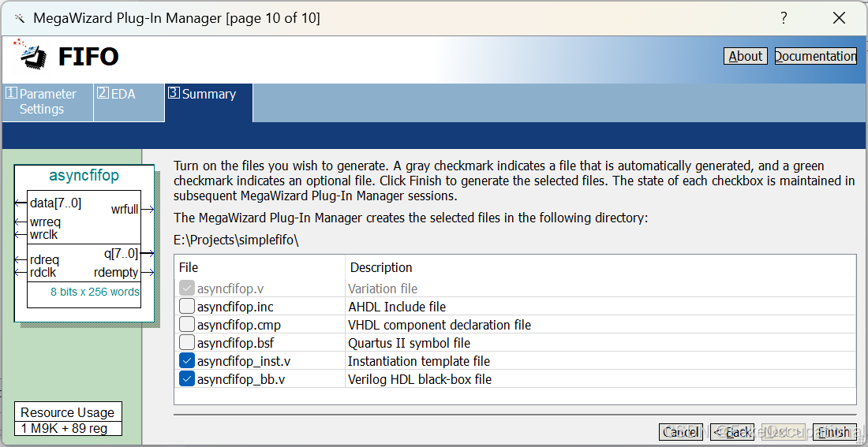Select 'Instantiation template file' description
868x447 pixels.
(419, 361)
